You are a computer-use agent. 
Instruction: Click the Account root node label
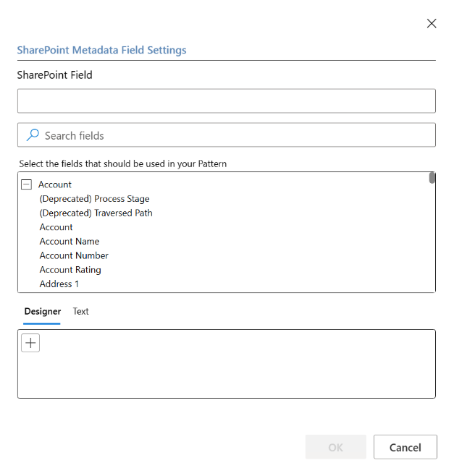point(55,184)
